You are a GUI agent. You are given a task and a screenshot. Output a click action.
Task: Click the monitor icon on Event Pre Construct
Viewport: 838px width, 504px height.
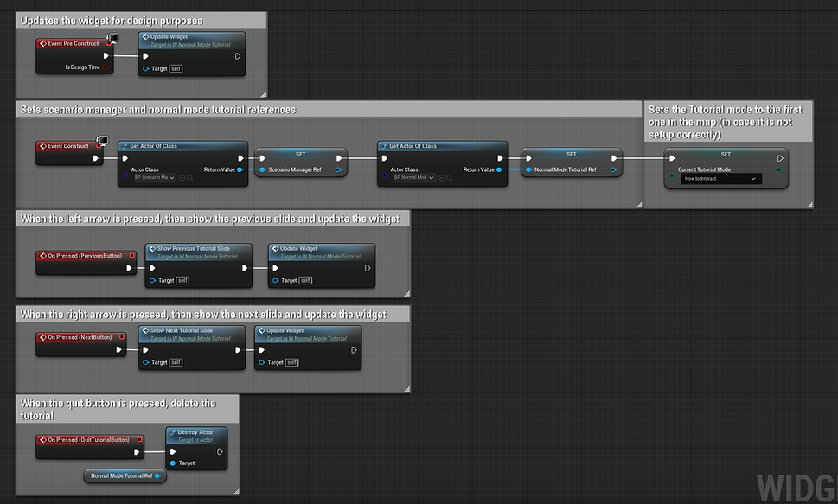(x=112, y=38)
